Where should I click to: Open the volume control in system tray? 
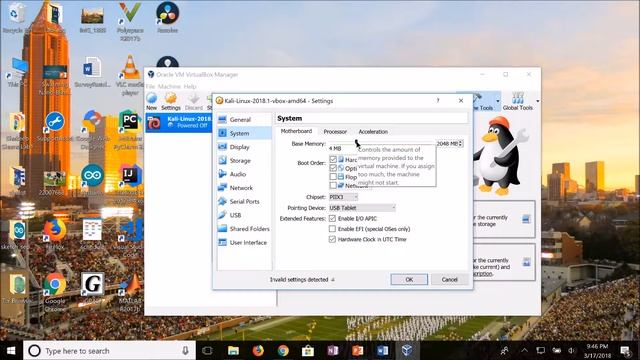tap(572, 351)
